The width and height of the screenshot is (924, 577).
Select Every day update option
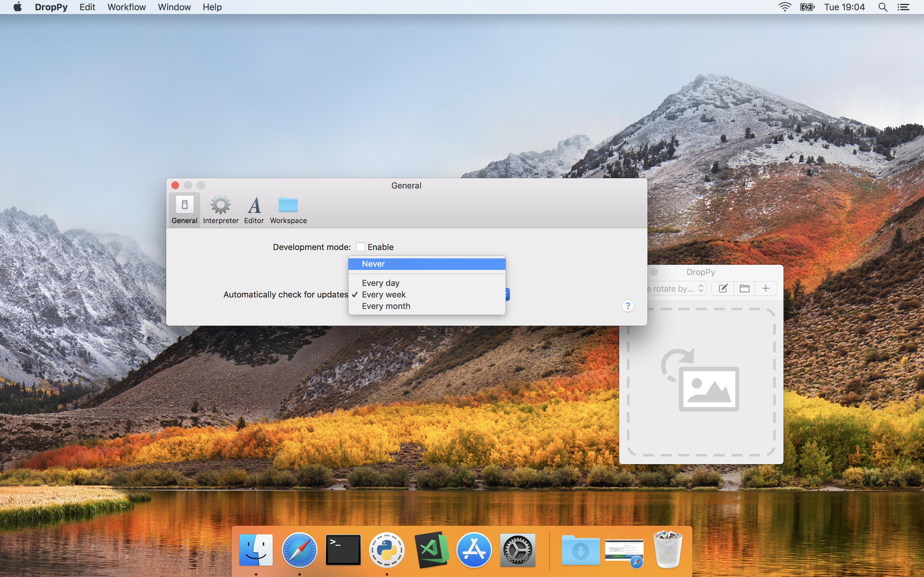(380, 283)
